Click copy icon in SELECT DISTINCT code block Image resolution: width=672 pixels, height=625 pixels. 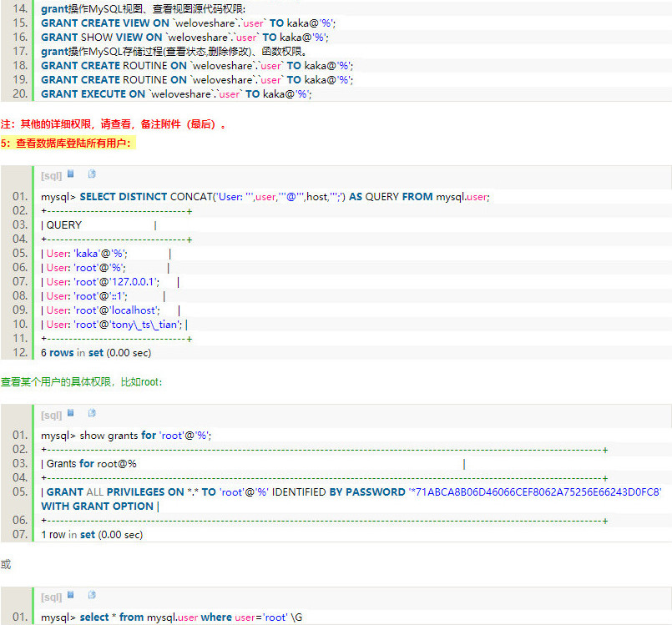(92, 174)
